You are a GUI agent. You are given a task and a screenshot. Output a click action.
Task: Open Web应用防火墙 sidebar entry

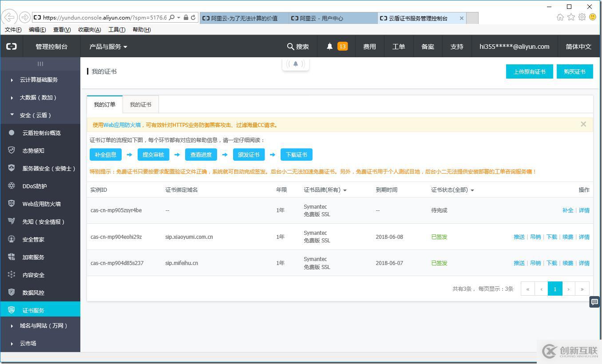[40, 204]
